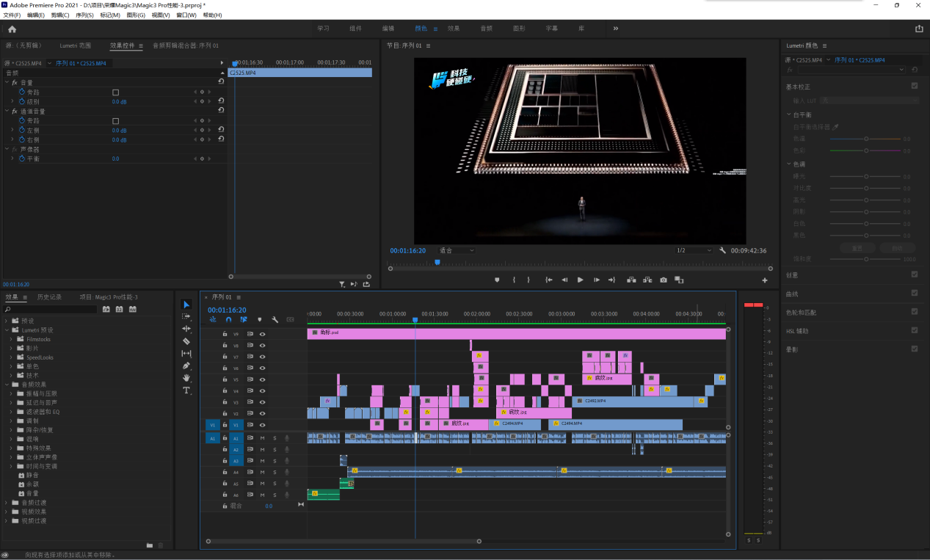Select the Hand tool

click(186, 378)
